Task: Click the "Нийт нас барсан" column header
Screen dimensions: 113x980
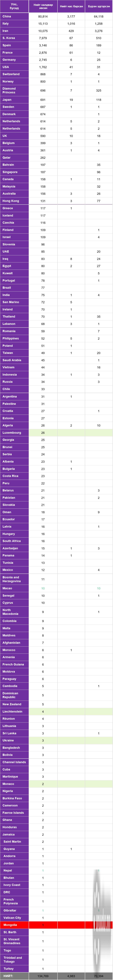Action: pos(71,6)
